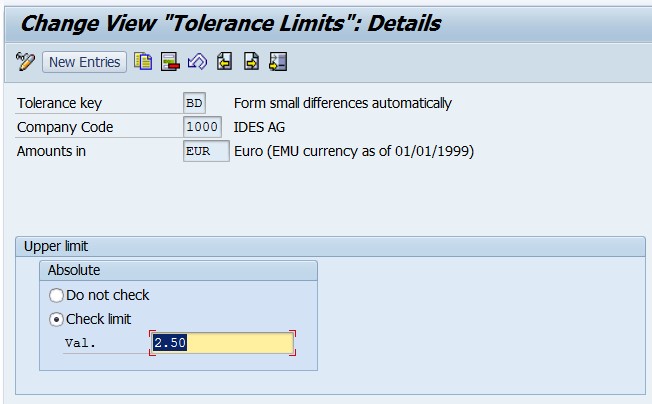Click the Copy As icon
Screen dimensions: 652x404
pyautogui.click(x=143, y=62)
